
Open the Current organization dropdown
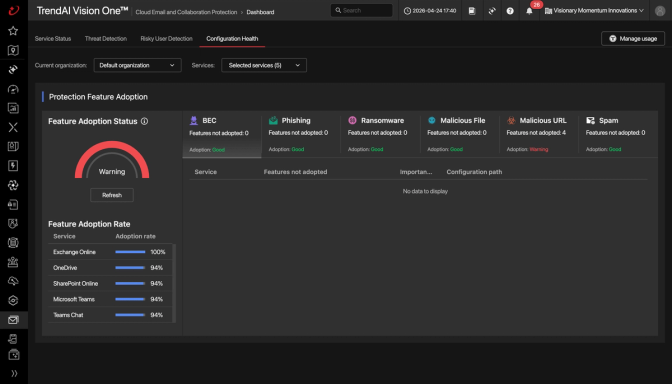(x=138, y=65)
